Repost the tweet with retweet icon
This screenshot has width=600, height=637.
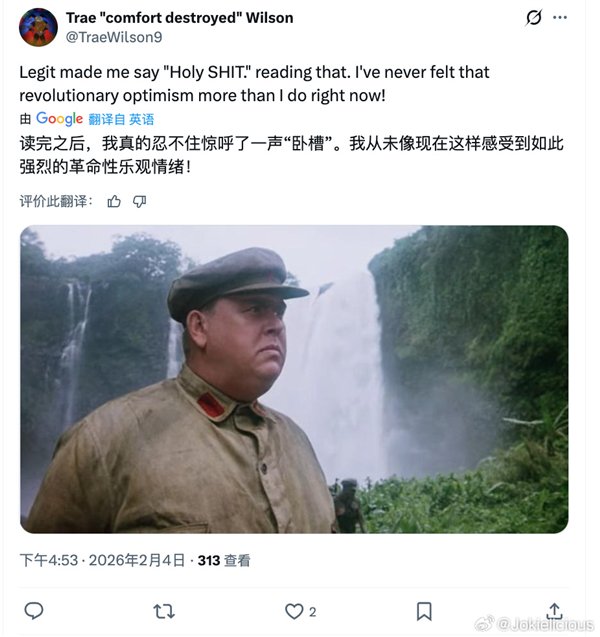164,611
